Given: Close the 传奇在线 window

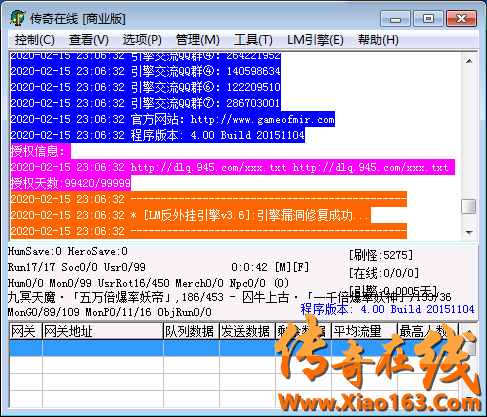Looking at the screenshot, I should pyautogui.click(x=462, y=19).
